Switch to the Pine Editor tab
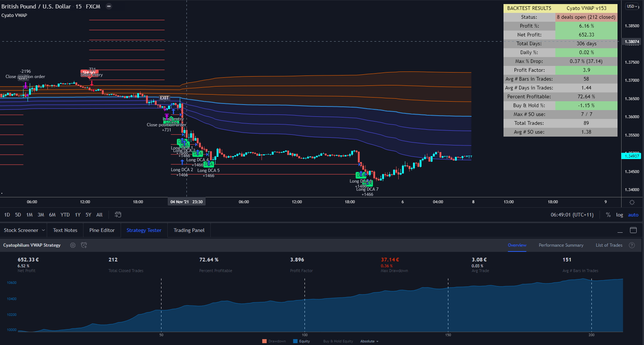Screen dimensions: 644x345 [102, 230]
